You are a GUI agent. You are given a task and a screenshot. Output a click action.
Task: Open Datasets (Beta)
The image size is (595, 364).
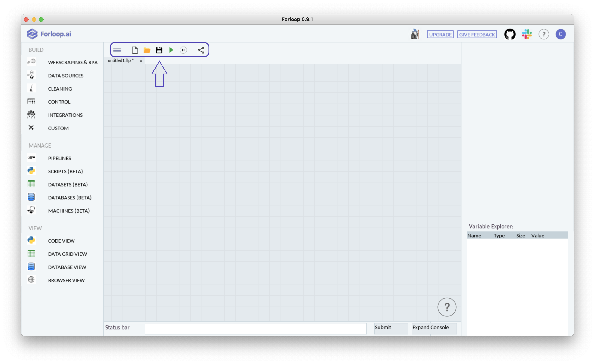pyautogui.click(x=68, y=184)
